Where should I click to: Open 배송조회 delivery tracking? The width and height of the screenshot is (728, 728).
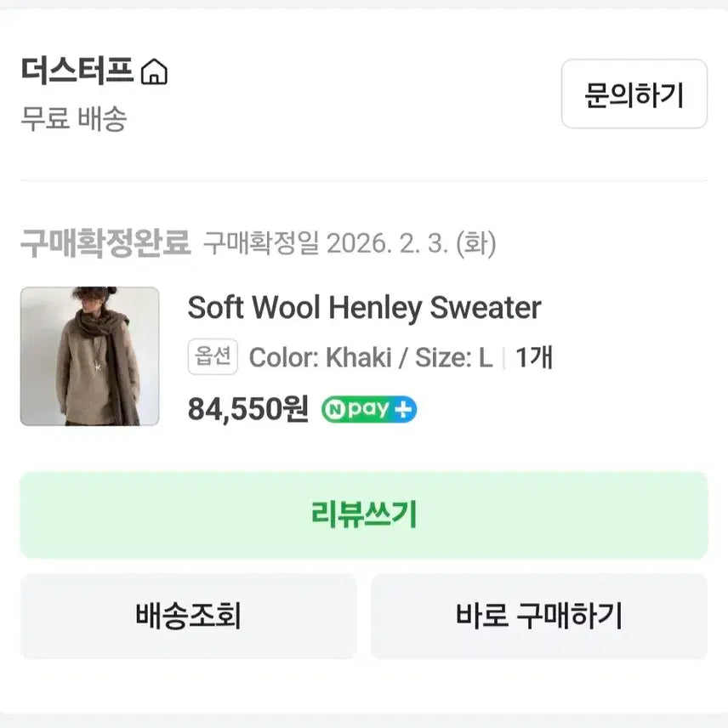click(188, 616)
